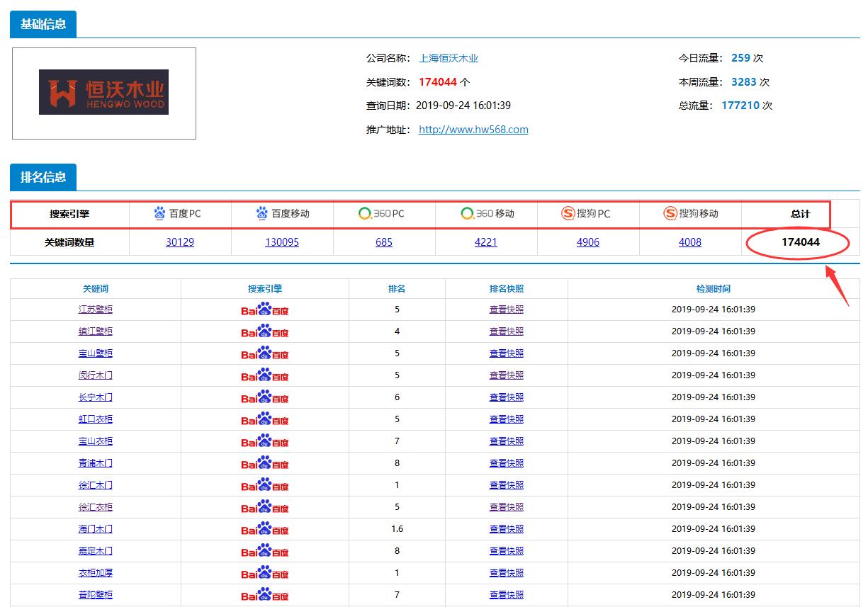View the 查看快照 snapshot for 江苏壁柜
Image resolution: width=868 pixels, height=607 pixels.
(x=507, y=310)
